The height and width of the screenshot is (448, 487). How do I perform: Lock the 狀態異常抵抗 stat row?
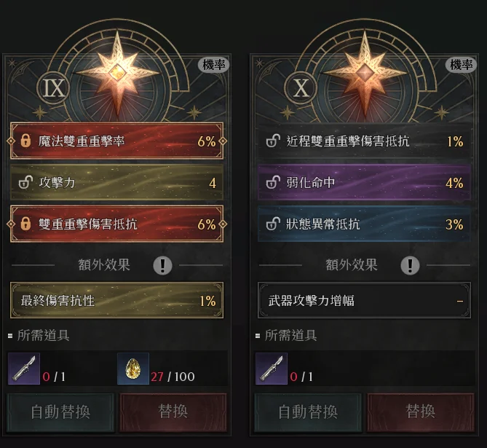tap(273, 224)
